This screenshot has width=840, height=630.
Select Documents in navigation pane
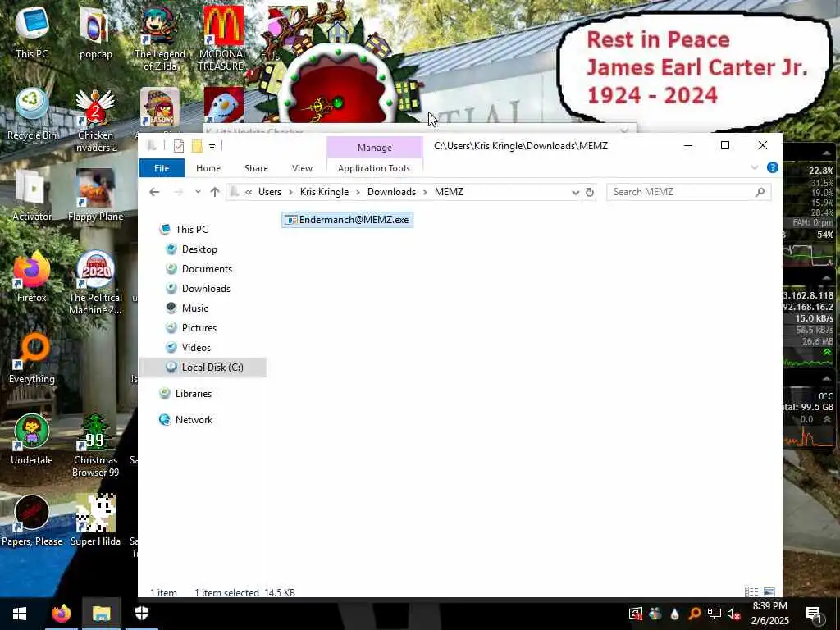coord(207,269)
